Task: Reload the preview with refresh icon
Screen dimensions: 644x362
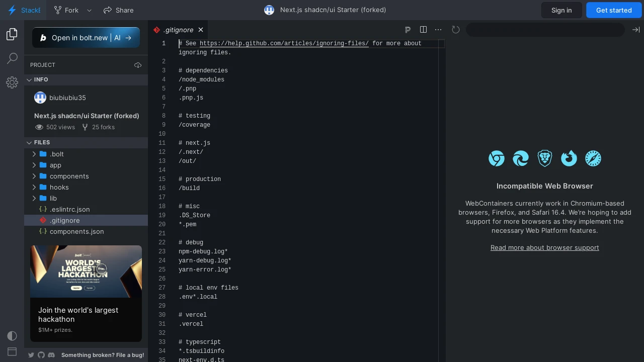Action: pos(456,30)
